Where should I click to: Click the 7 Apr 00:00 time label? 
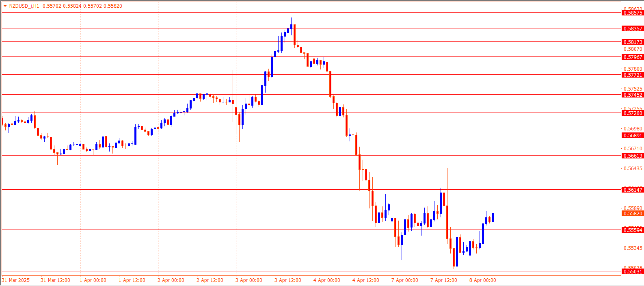click(405, 280)
